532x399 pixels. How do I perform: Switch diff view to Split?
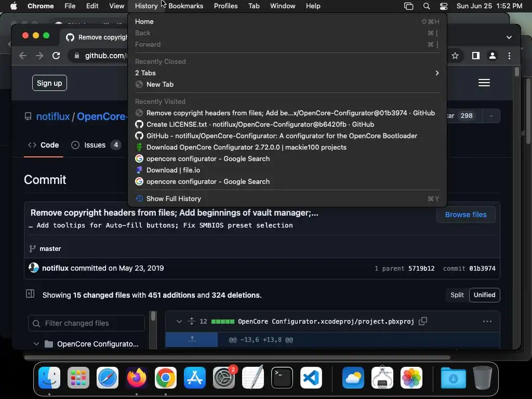[x=457, y=295]
